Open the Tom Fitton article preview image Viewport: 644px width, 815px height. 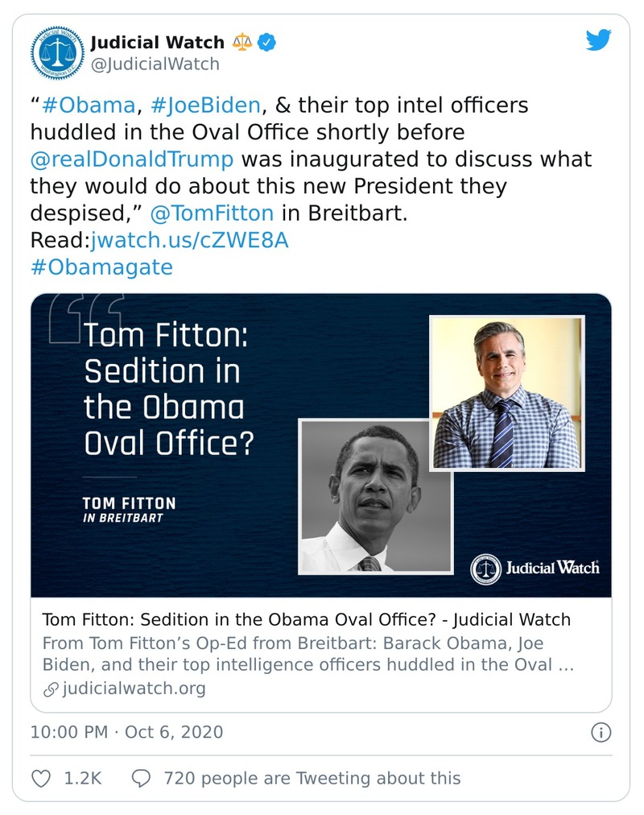point(320,445)
